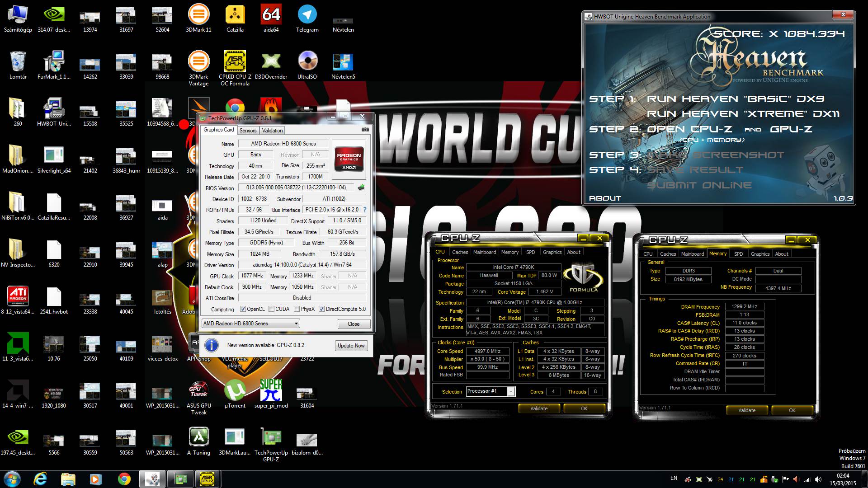Launch aida64 from the desktop
Viewport: 868px width, 488px height.
click(x=271, y=18)
